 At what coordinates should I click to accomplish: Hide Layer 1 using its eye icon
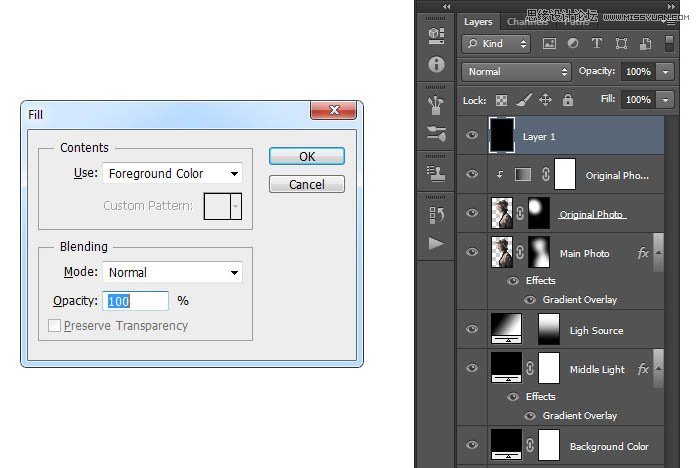click(x=473, y=136)
